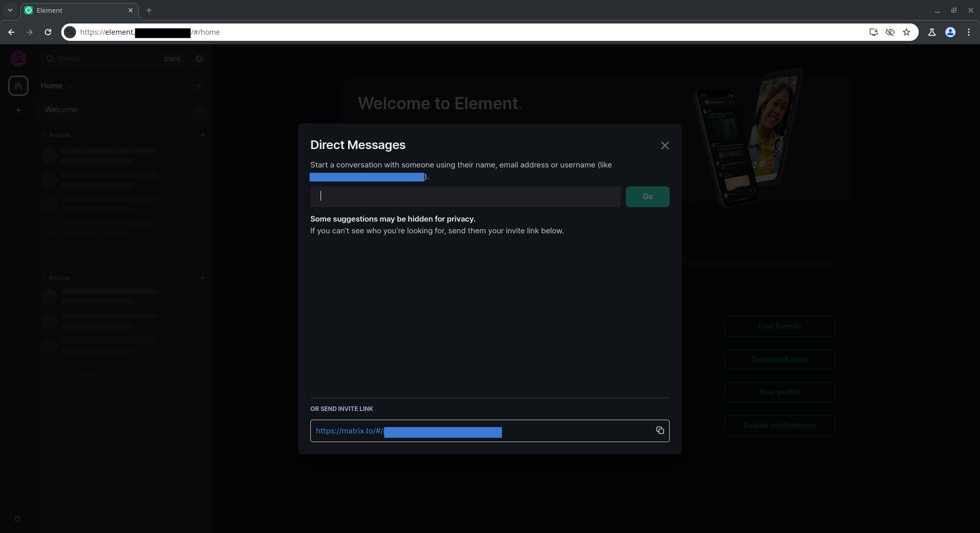Click the Find friends button
980x533 pixels.
[779, 326]
